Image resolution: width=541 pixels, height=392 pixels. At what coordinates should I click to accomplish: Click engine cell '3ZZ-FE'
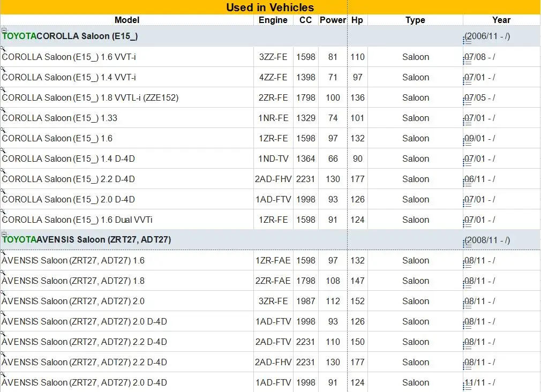pyautogui.click(x=273, y=57)
